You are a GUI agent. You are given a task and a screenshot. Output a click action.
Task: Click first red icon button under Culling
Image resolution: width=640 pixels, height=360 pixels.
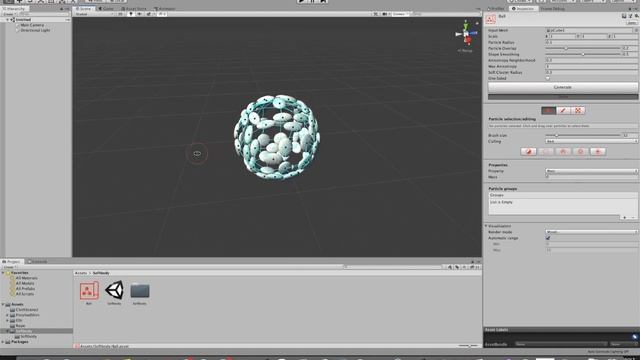[529, 151]
